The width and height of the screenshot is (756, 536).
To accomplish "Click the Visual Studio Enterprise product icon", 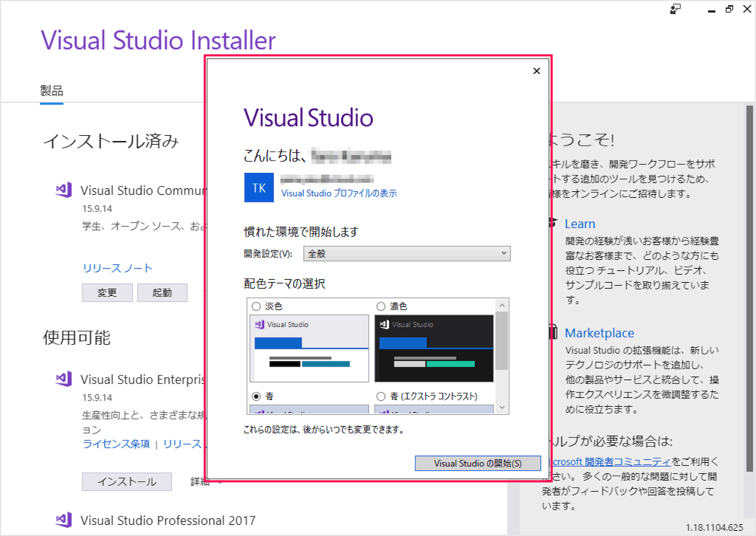I will [x=63, y=379].
